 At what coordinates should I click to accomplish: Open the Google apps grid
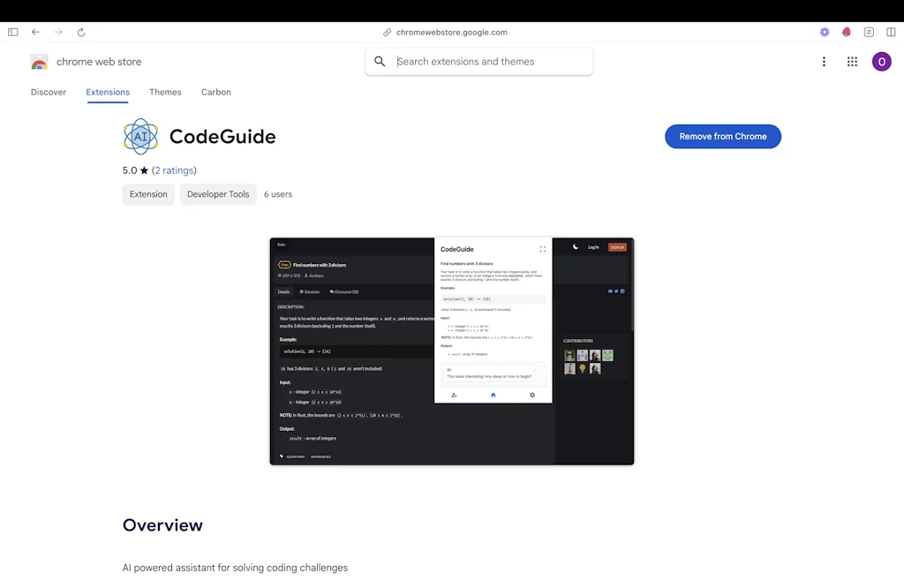[x=852, y=62]
